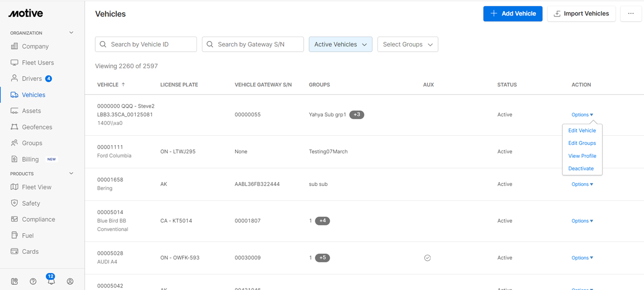
Task: Click the Add Vehicle button
Action: (x=513, y=14)
